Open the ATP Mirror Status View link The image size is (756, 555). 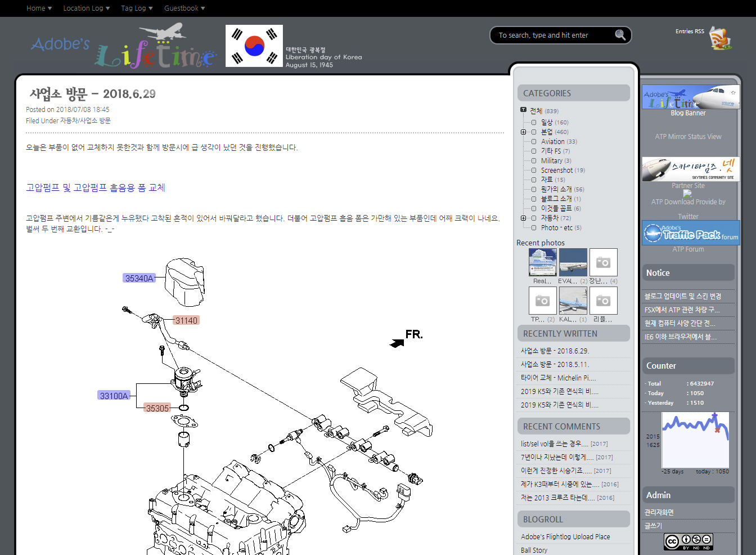tap(688, 136)
